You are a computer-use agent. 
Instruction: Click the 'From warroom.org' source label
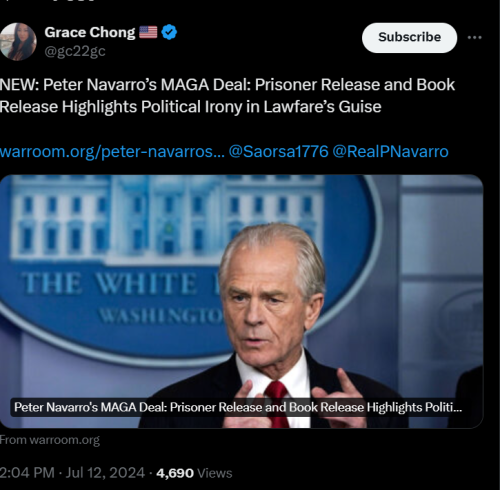point(50,440)
